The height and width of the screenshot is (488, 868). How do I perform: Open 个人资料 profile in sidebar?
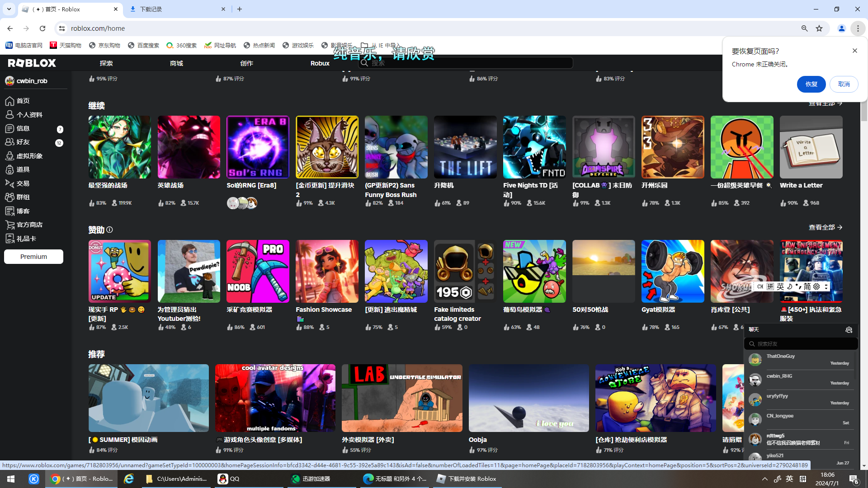point(24,115)
